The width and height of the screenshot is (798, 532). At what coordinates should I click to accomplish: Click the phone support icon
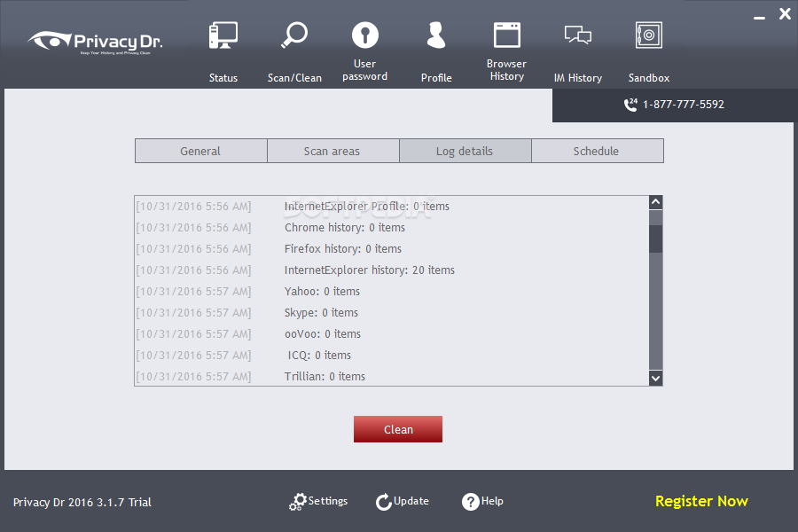pyautogui.click(x=630, y=105)
